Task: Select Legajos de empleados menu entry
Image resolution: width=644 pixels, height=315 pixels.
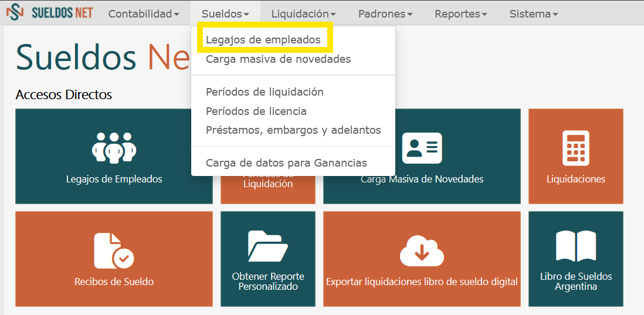Action: tap(263, 40)
